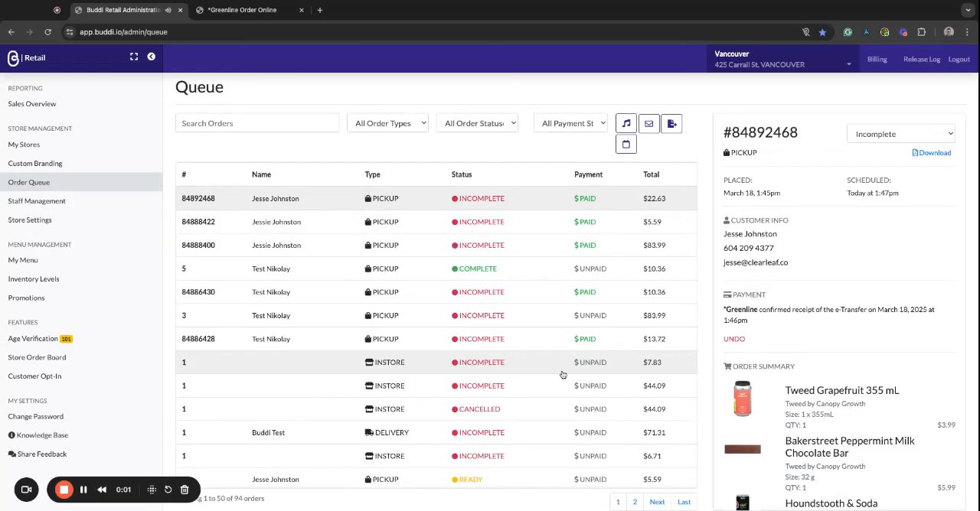This screenshot has height=511, width=980.
Task: Go to the Next page of orders
Action: pos(657,502)
